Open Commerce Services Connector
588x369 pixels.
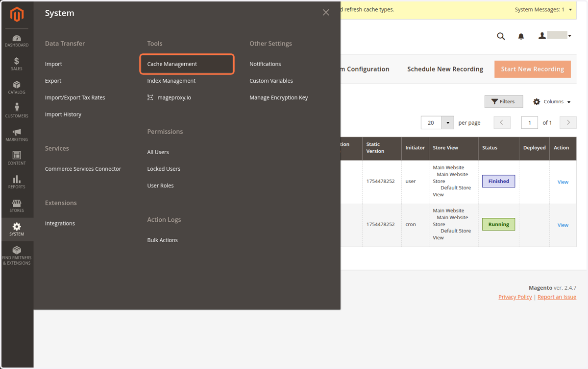(83, 169)
